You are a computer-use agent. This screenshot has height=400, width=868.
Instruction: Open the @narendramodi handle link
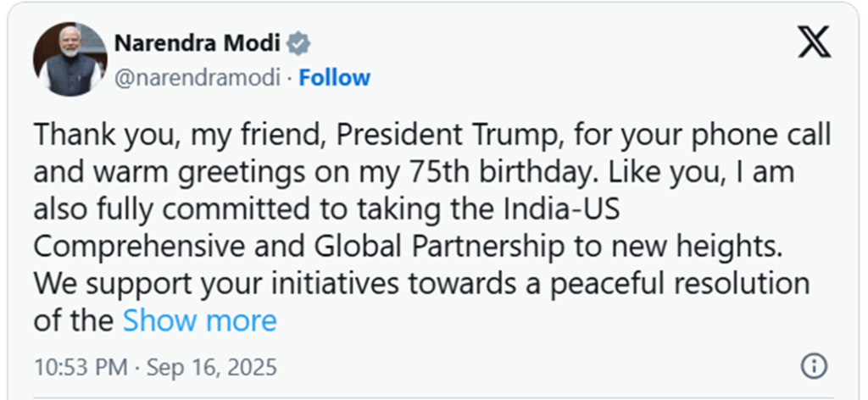point(197,79)
